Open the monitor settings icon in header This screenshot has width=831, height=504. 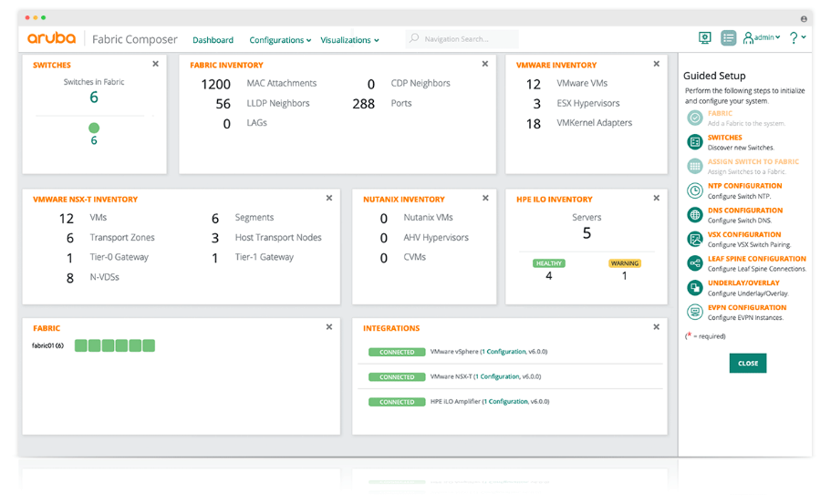[x=704, y=38]
